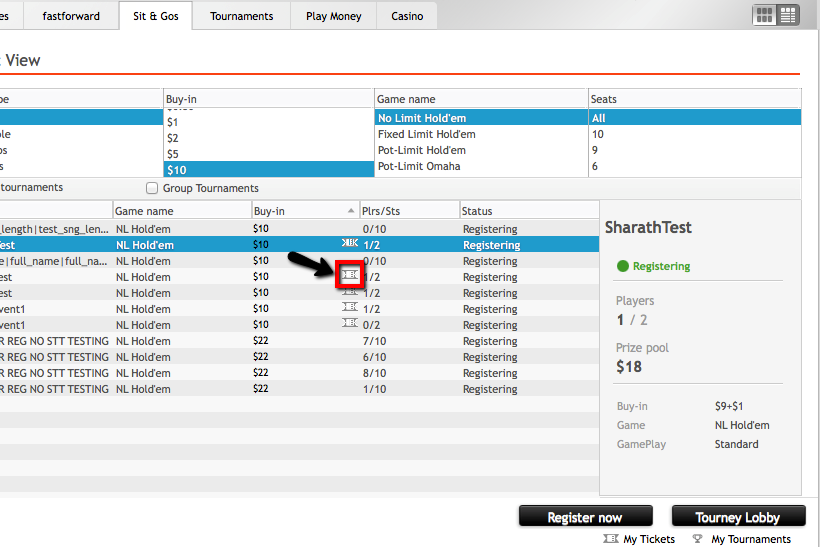Toggle the Group Tournaments checkbox
820x547 pixels.
tap(152, 188)
